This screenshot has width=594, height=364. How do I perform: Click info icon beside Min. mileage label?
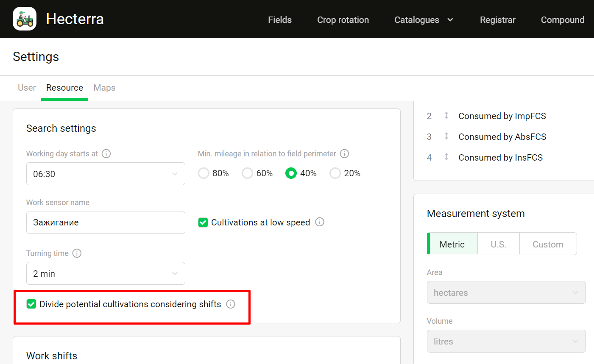click(x=344, y=154)
